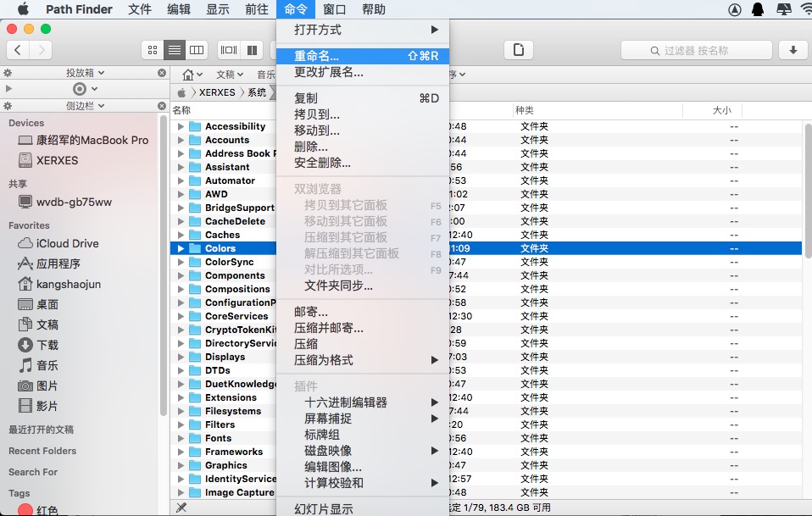The width and height of the screenshot is (812, 516).
Task: Click the new document toolbar icon
Action: (x=518, y=50)
